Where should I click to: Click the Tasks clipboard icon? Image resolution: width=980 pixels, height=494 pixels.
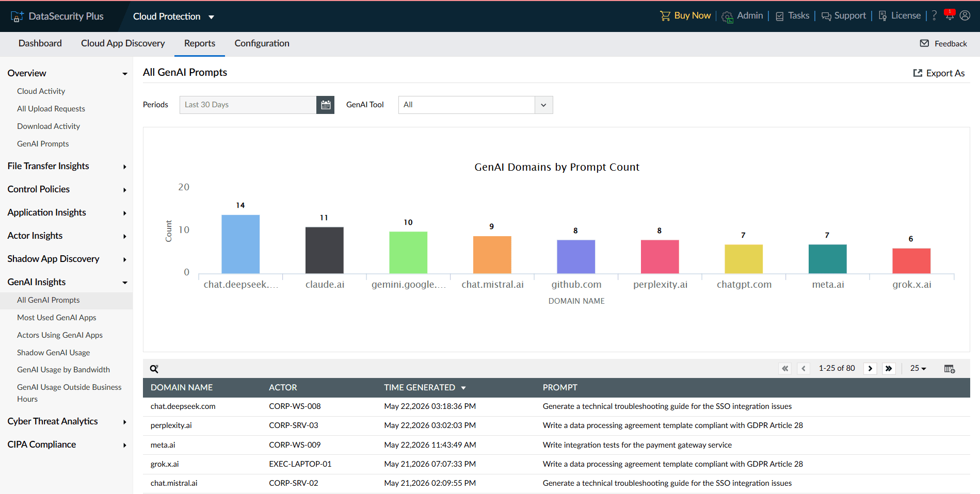tap(780, 17)
